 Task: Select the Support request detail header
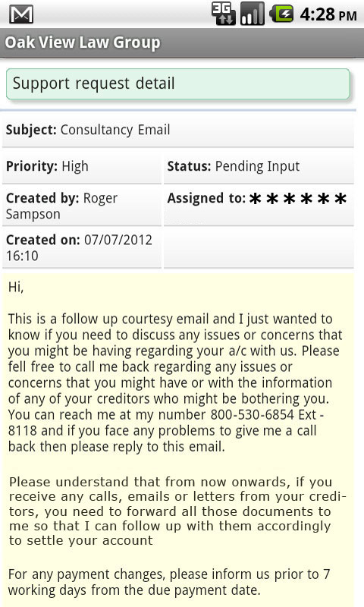178,84
